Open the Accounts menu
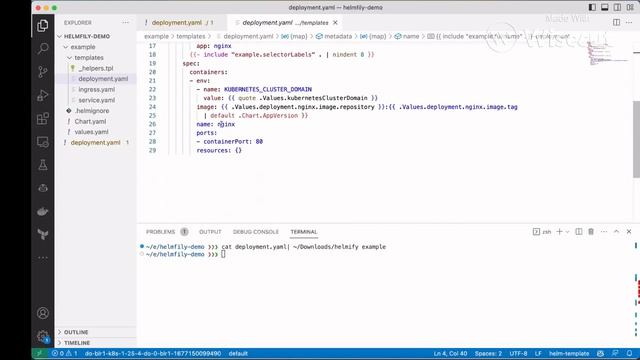 42,313
